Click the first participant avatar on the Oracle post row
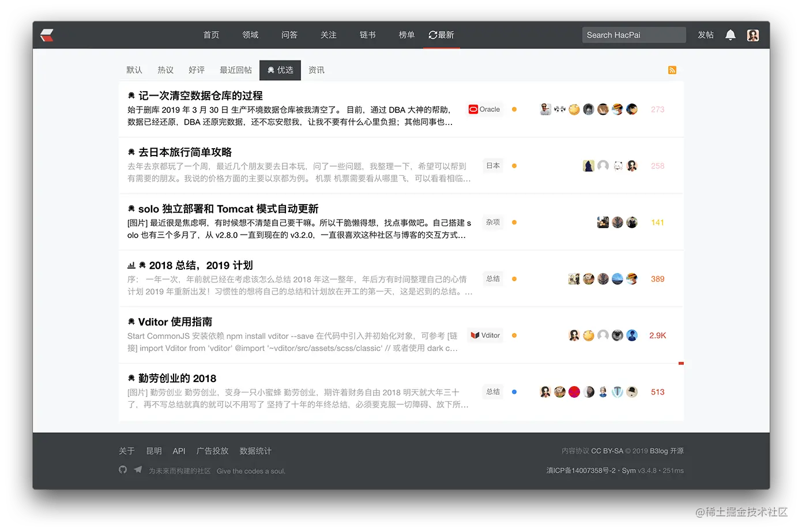 [x=545, y=110]
